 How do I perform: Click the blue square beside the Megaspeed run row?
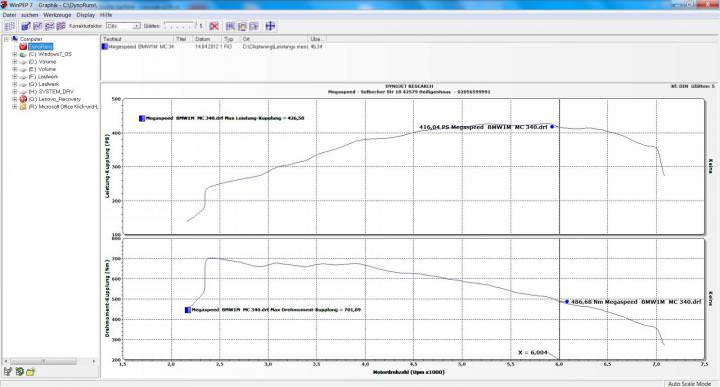point(105,46)
